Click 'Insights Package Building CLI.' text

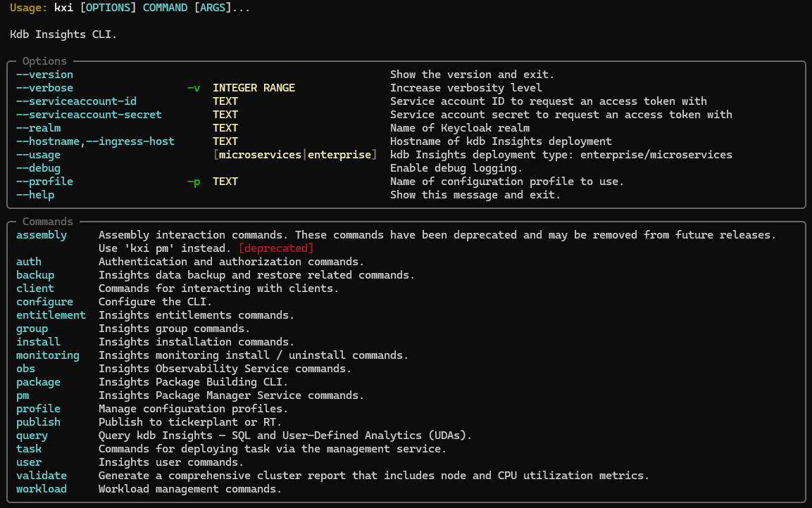[x=193, y=383]
